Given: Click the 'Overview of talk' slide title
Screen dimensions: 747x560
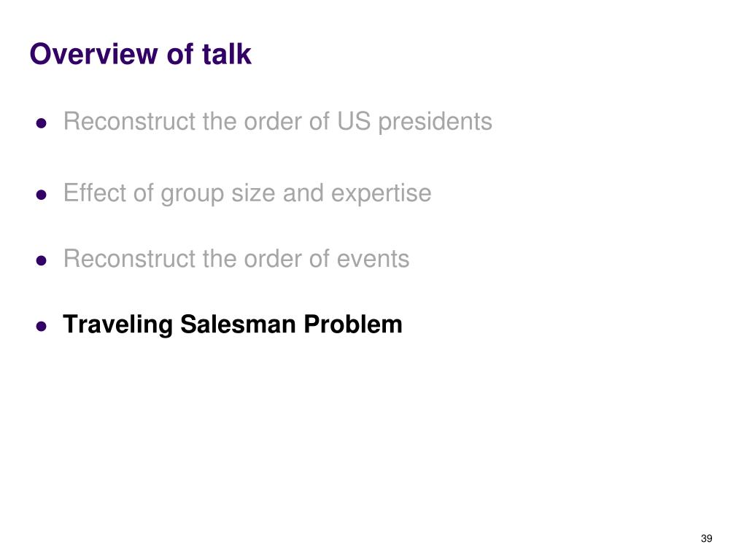Looking at the screenshot, I should point(141,54).
